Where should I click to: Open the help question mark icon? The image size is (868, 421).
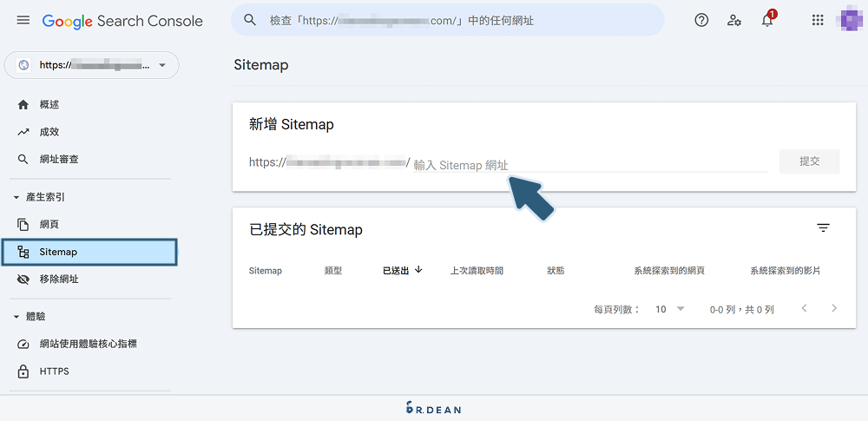coord(701,21)
